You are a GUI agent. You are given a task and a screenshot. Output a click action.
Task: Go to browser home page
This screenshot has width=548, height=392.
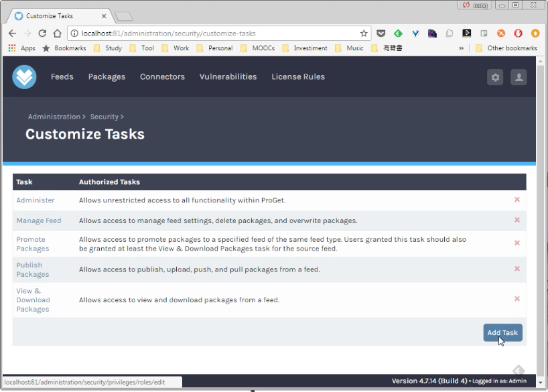pos(58,34)
